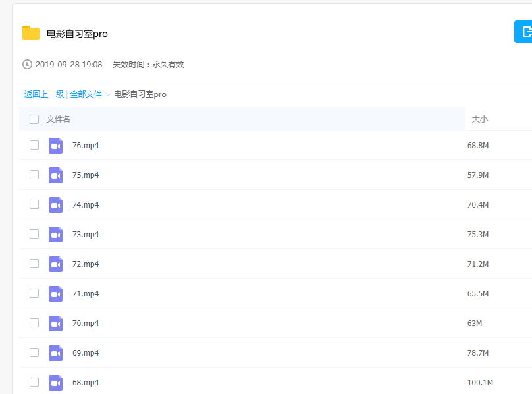Click the video file icon for 74.mp4

pyautogui.click(x=56, y=205)
